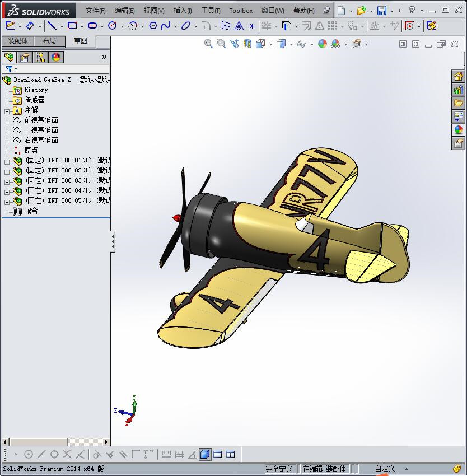Select the Rectangle sketch tool
The image size is (467, 476).
pos(72,26)
